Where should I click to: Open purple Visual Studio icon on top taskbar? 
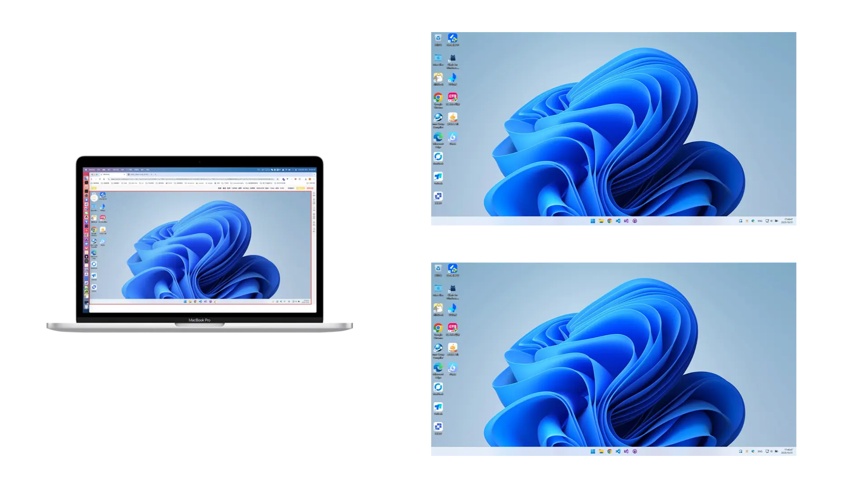click(x=626, y=221)
